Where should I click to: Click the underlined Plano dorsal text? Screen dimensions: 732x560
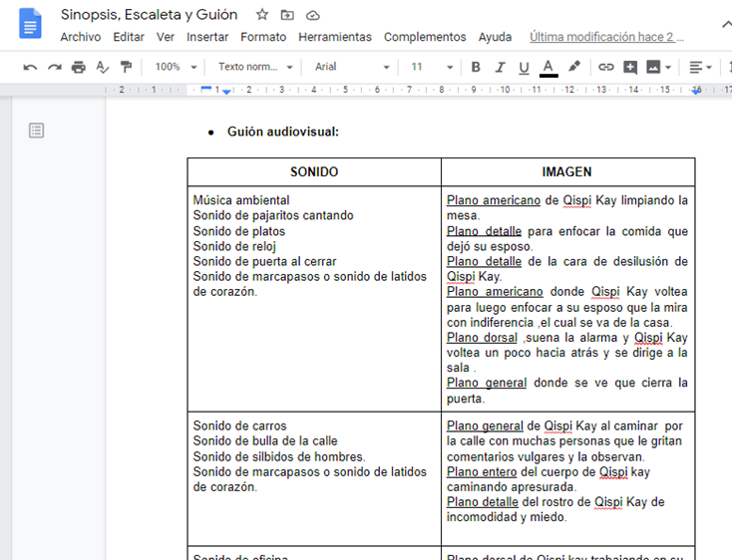pyautogui.click(x=482, y=338)
